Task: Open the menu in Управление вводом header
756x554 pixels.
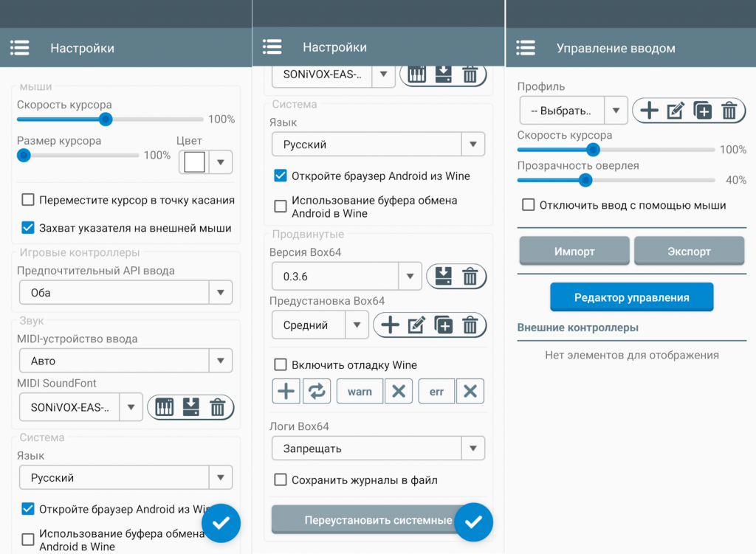Action: pyautogui.click(x=526, y=48)
